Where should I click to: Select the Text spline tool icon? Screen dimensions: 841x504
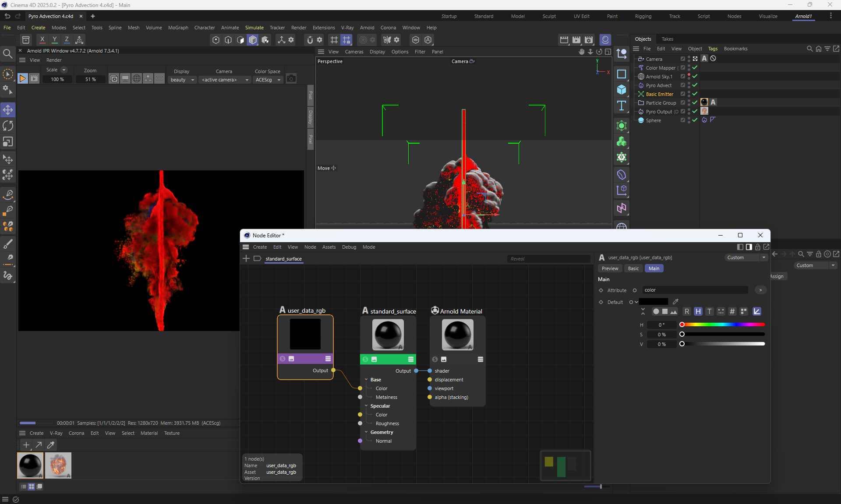click(x=621, y=106)
